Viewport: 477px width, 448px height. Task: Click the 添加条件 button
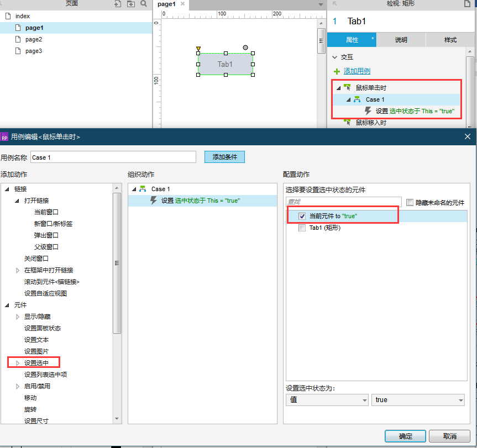coord(223,157)
